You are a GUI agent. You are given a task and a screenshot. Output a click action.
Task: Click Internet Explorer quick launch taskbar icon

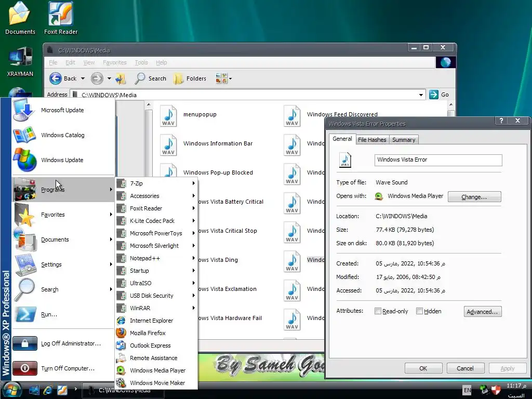[x=48, y=390]
